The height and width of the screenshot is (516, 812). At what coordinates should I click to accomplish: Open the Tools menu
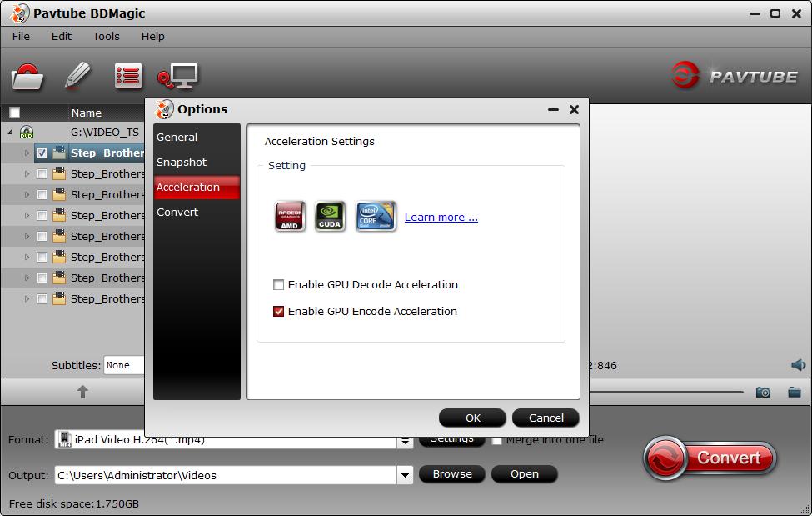click(106, 36)
